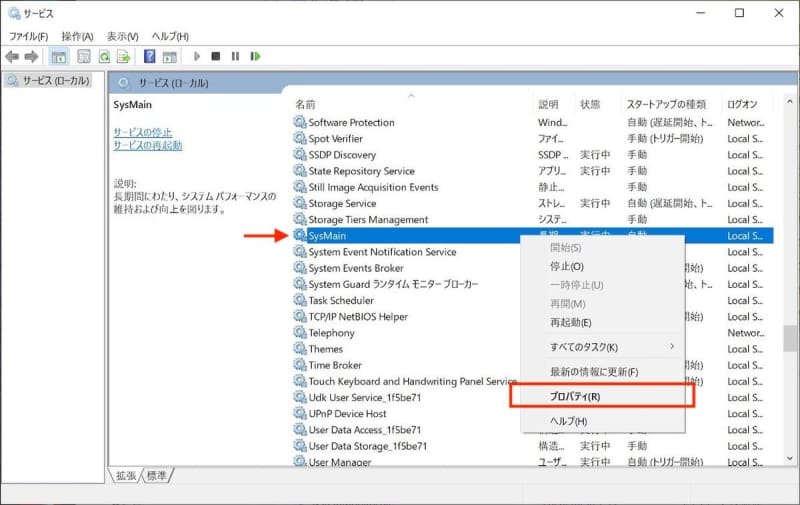The image size is (800, 505).
Task: Click the Back arrow toolbar icon
Action: click(12, 57)
